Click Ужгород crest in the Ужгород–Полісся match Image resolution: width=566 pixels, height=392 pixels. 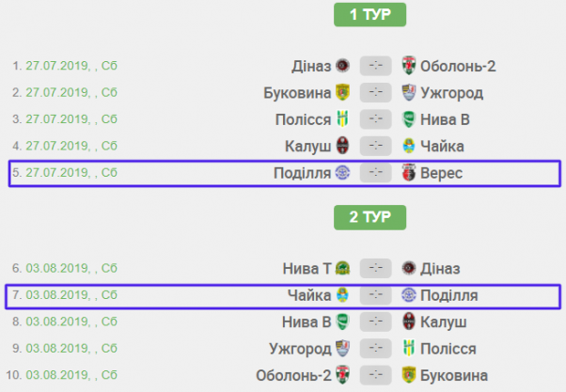tap(343, 349)
